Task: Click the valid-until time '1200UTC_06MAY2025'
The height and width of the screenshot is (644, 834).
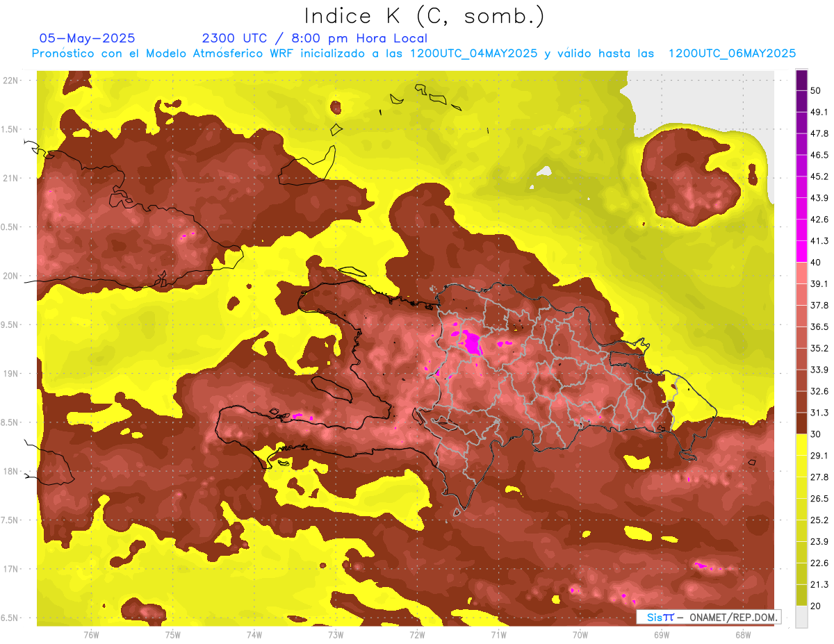Action: click(x=732, y=53)
